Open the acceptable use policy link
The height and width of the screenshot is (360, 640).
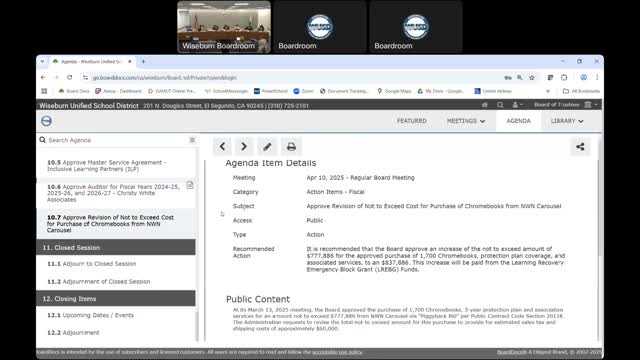(337, 352)
